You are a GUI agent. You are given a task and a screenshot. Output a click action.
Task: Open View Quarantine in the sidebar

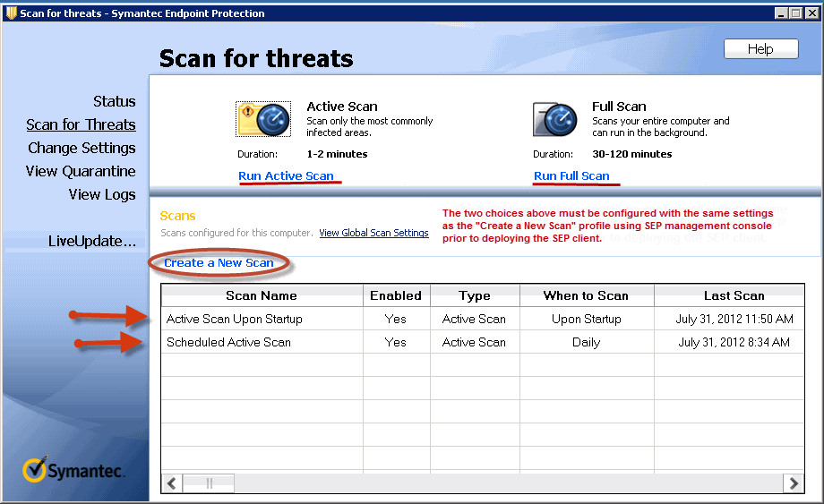coord(81,172)
